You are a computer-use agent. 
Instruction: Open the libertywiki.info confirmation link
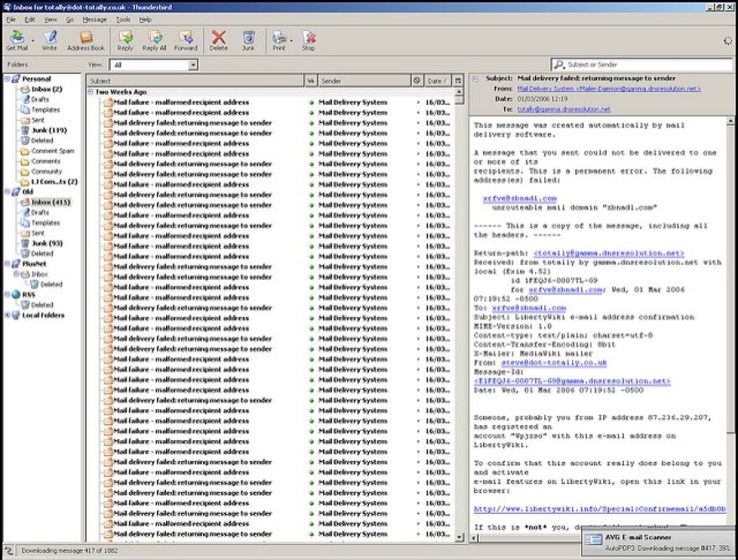click(600, 509)
